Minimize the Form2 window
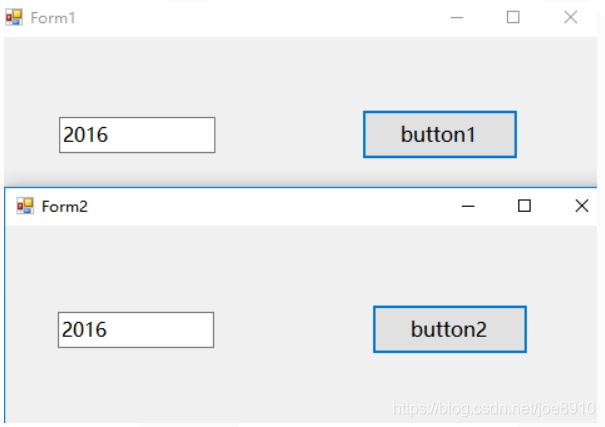605x427 pixels. (x=467, y=206)
